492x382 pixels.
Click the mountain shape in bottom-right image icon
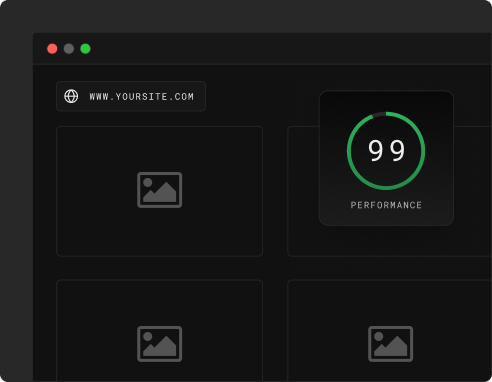point(390,347)
